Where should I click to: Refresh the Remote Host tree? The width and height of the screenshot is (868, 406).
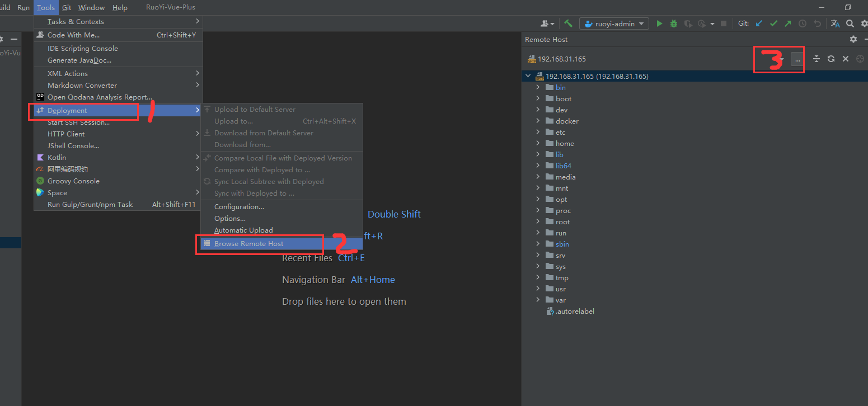point(831,59)
